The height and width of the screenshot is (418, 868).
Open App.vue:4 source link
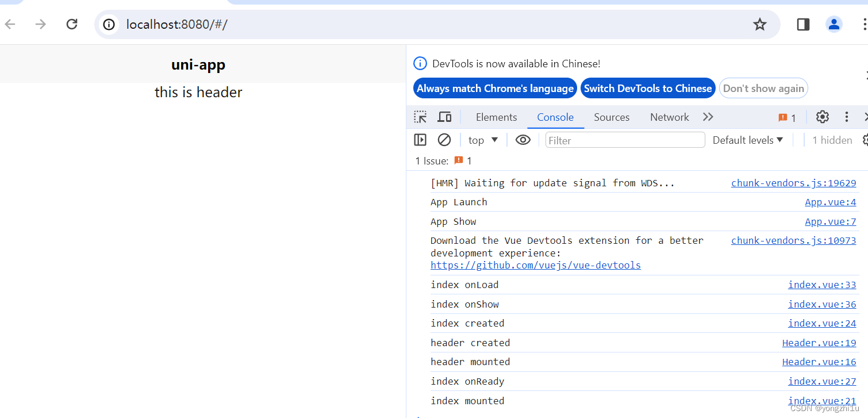tap(830, 202)
